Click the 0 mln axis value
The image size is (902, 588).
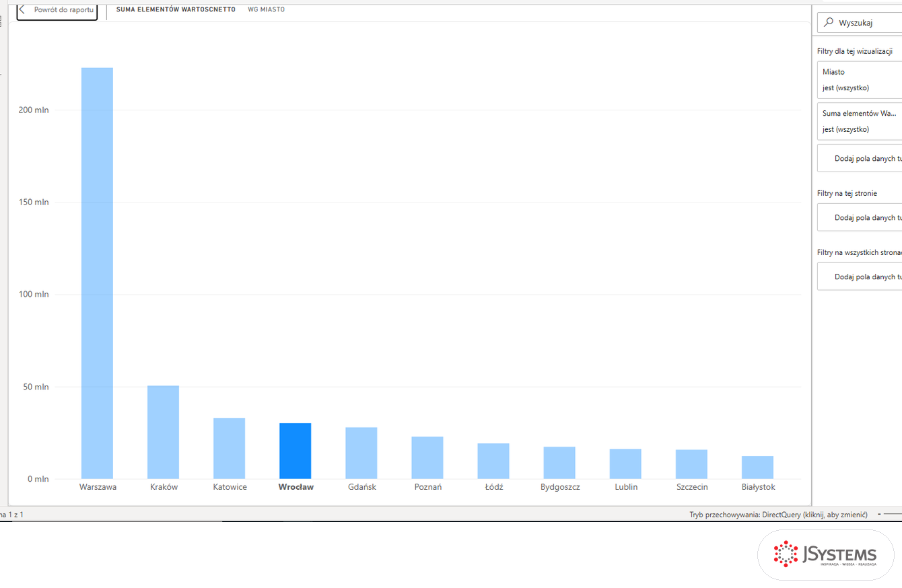[38, 479]
